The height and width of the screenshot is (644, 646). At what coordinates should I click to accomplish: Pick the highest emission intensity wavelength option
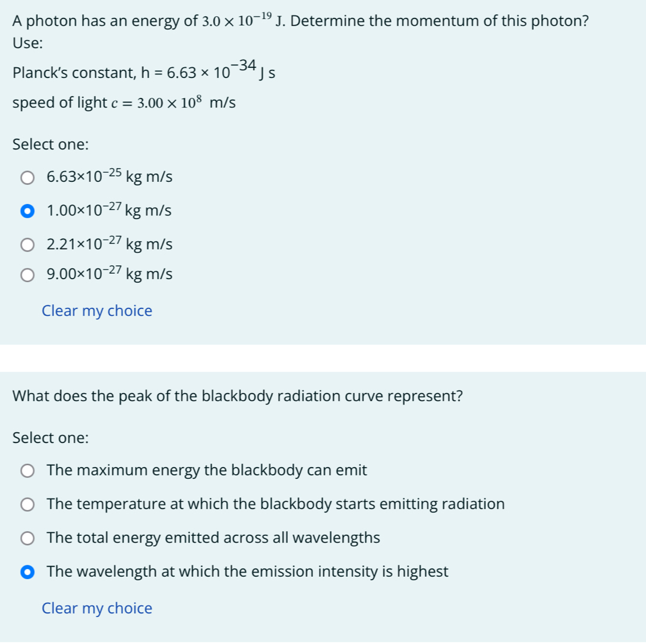[27, 571]
